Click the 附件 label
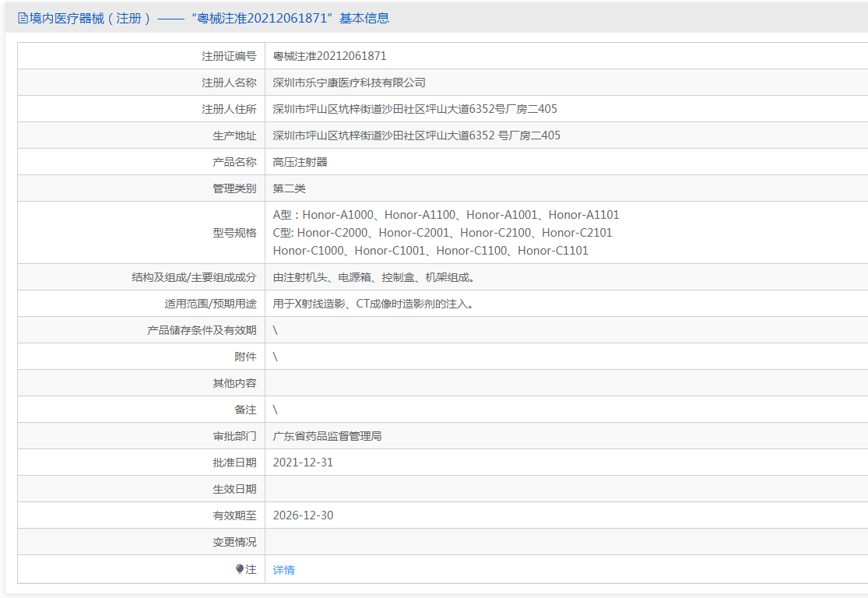868x598 pixels. point(246,357)
